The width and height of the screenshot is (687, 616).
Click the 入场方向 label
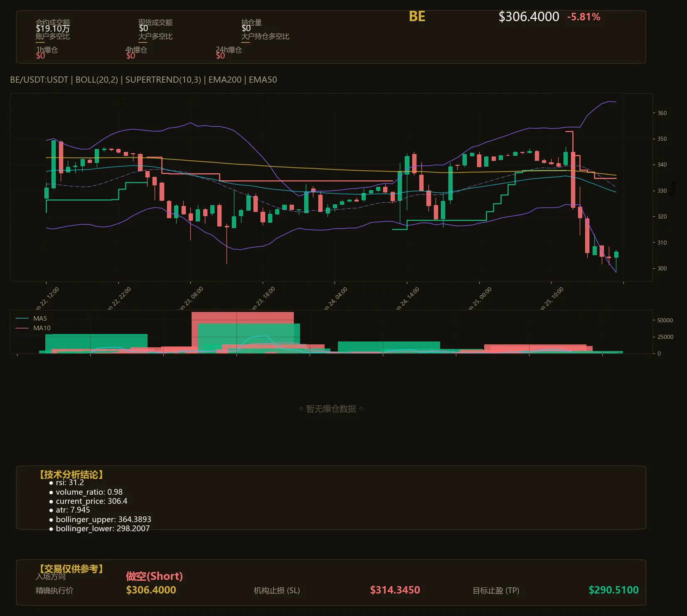[x=51, y=577]
